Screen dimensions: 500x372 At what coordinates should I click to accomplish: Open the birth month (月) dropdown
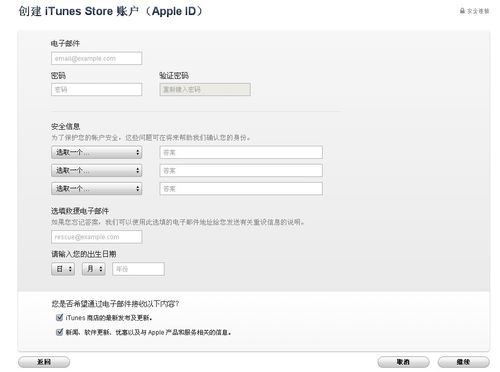[94, 269]
